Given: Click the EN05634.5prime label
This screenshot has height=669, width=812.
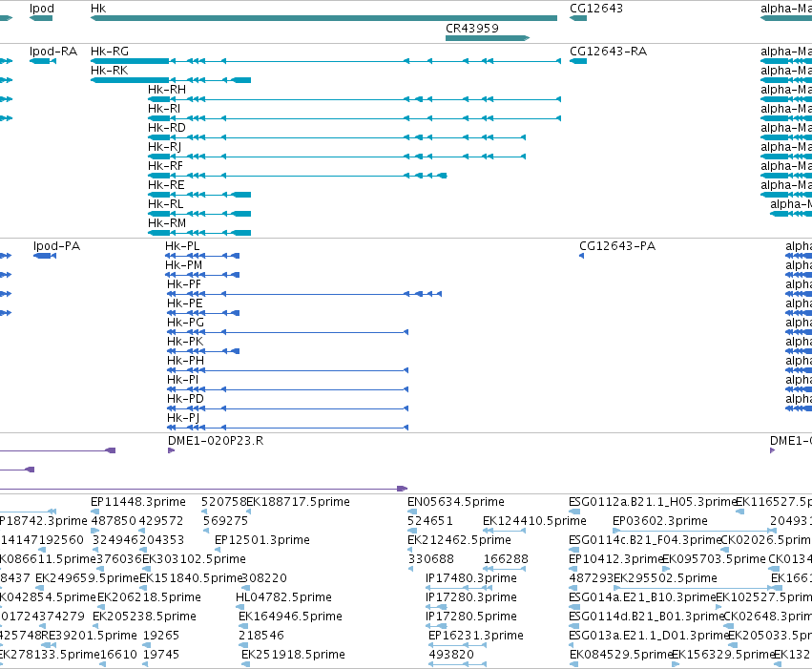Looking at the screenshot, I should 456,502.
